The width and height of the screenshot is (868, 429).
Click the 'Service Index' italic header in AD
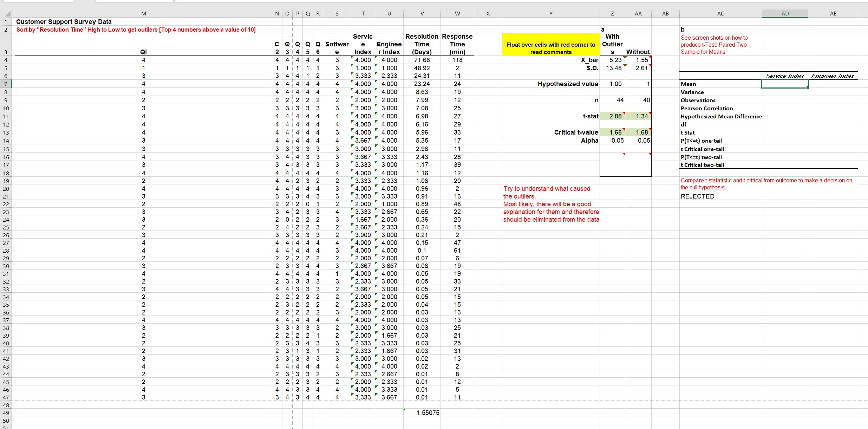(785, 76)
